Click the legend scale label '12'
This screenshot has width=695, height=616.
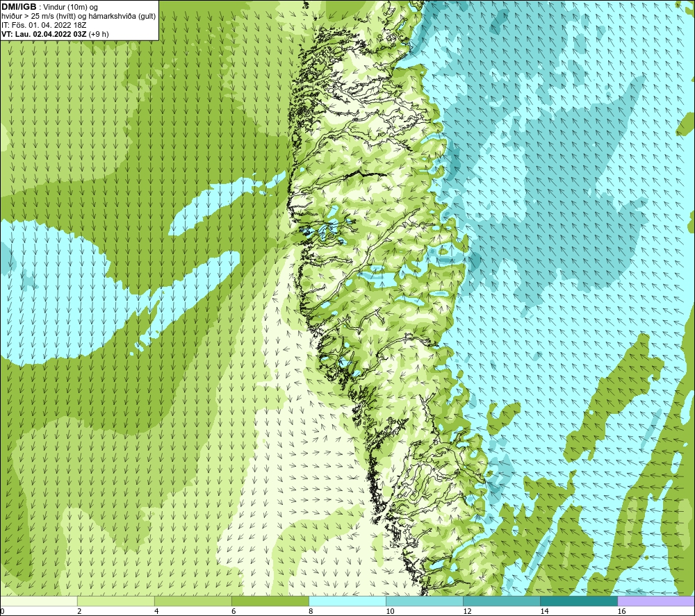coord(467,611)
